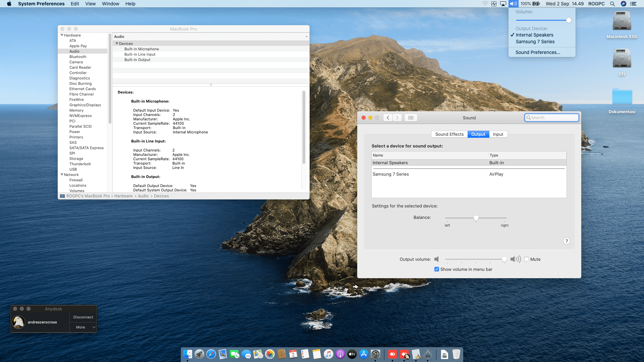Screen dimensions: 644x362
Task: Open Photos from the Dock
Action: tap(270, 354)
